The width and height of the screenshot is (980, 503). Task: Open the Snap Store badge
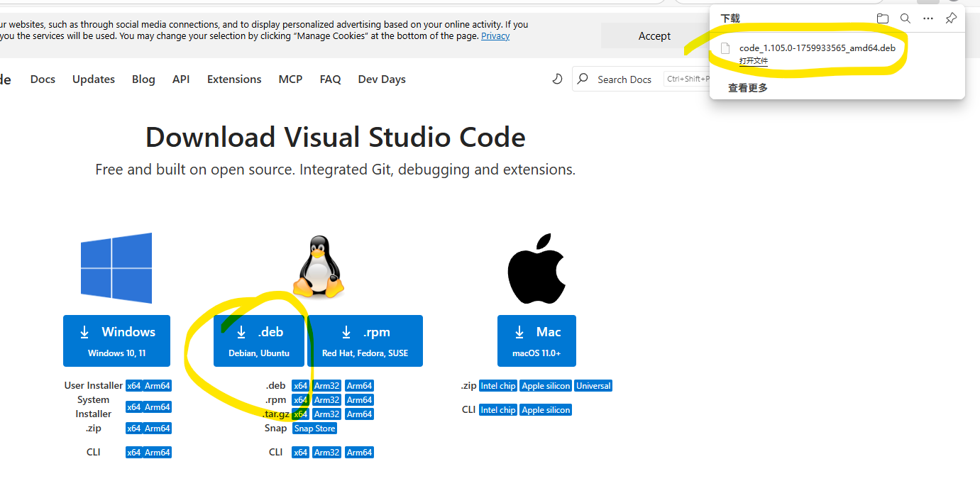point(314,428)
